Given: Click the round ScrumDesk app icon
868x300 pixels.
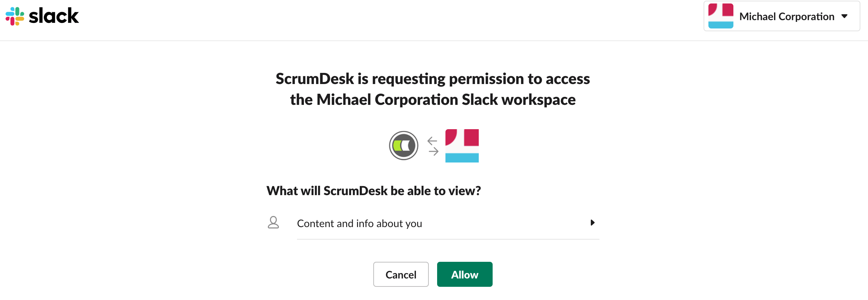Looking at the screenshot, I should click(403, 145).
